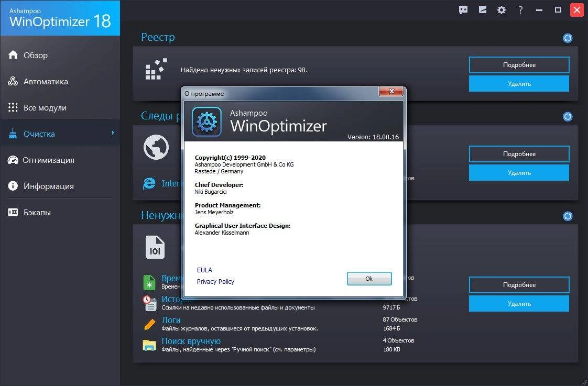
Task: Open the Поиск вручную entry
Action: point(191,341)
